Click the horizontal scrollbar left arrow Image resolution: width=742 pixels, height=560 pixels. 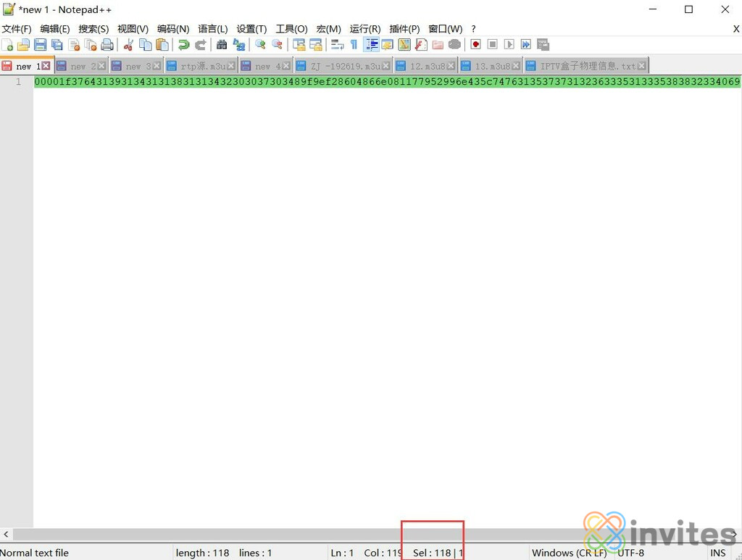(6, 535)
